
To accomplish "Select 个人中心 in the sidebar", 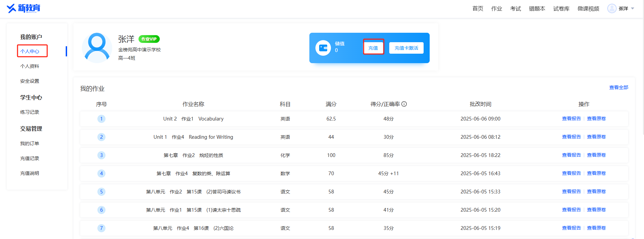I will tap(30, 51).
